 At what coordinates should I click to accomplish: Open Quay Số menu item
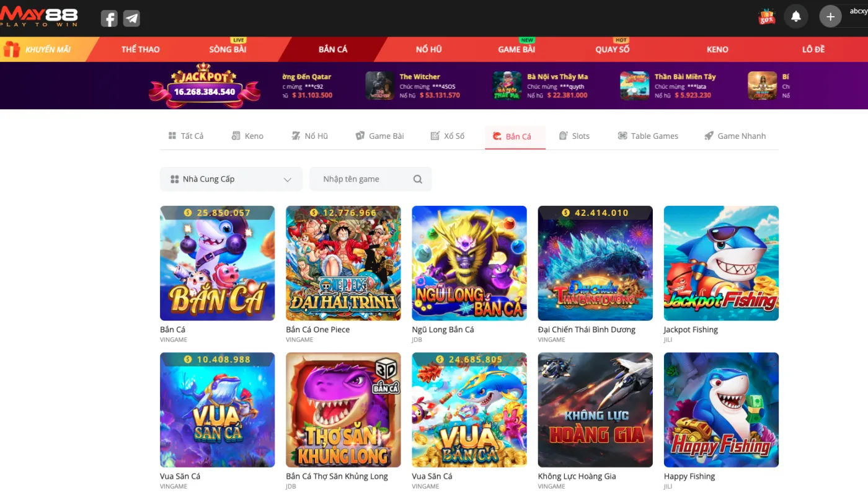tap(613, 50)
